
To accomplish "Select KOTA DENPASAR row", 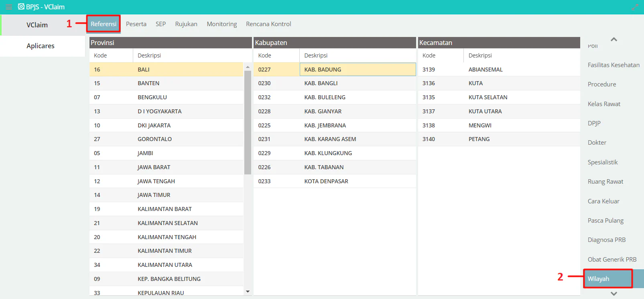I will coord(335,181).
